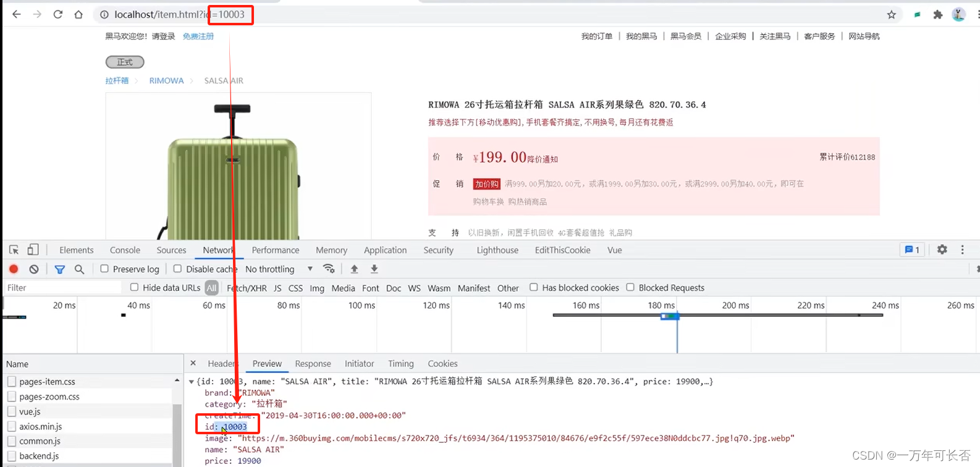Open the browser profile avatar
This screenshot has width=980, height=467.
pyautogui.click(x=958, y=15)
